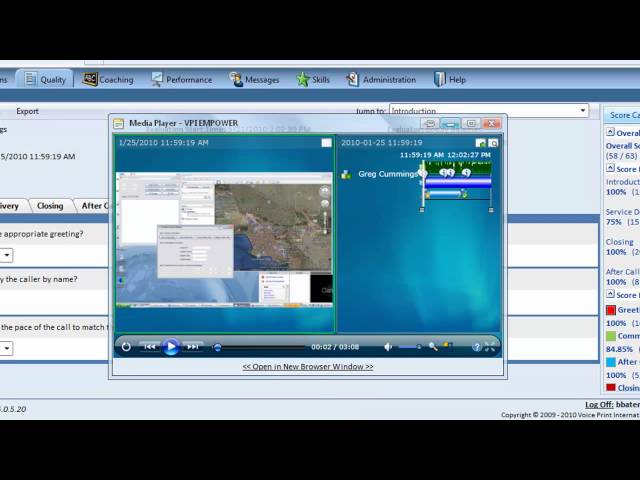
Task: Click the user group icon beside Greg Cummings
Action: pyautogui.click(x=346, y=174)
